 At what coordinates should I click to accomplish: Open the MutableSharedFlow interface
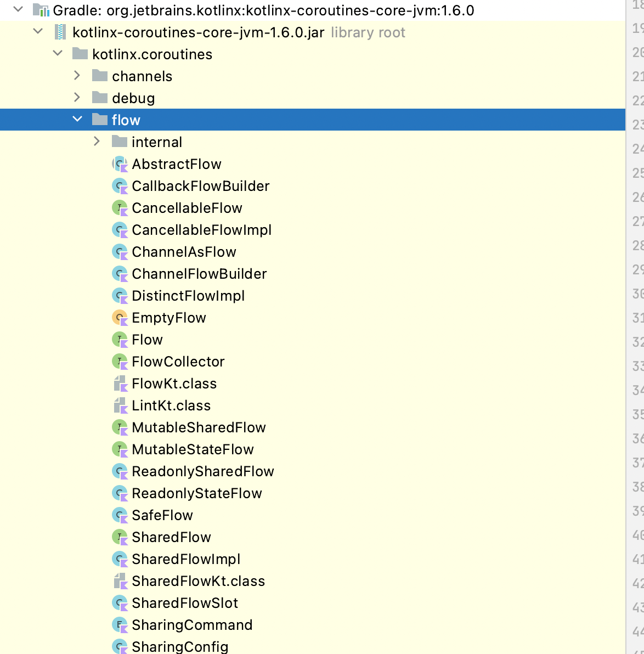[x=199, y=427]
